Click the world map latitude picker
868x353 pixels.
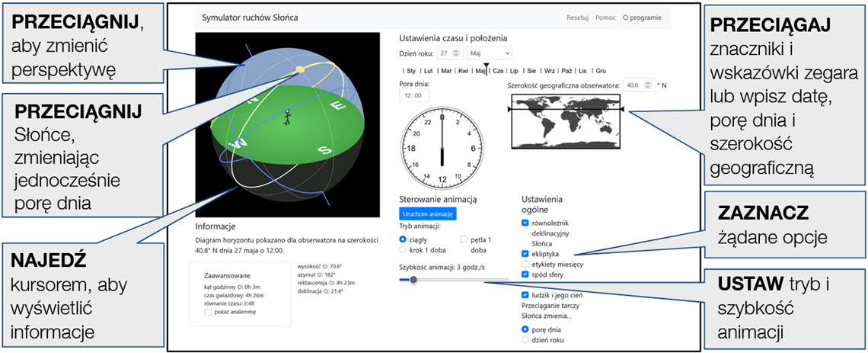566,120
